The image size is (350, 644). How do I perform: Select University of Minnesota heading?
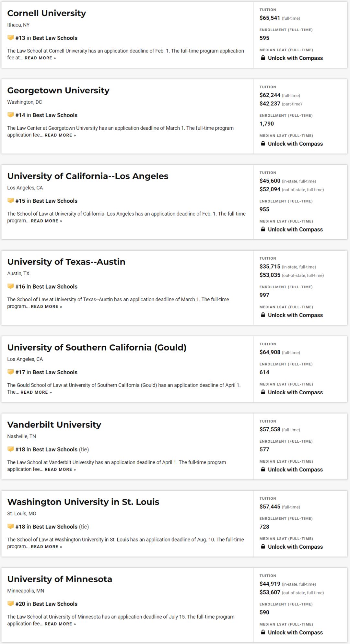coord(60,579)
